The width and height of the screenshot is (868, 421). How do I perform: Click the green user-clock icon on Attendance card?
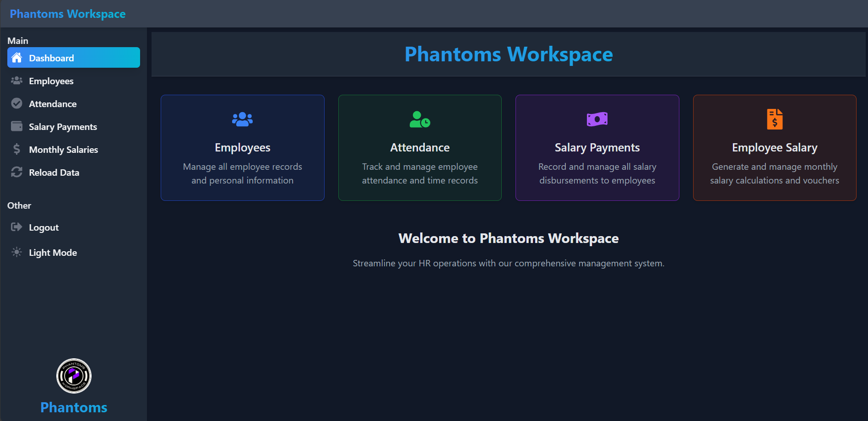[x=420, y=119]
